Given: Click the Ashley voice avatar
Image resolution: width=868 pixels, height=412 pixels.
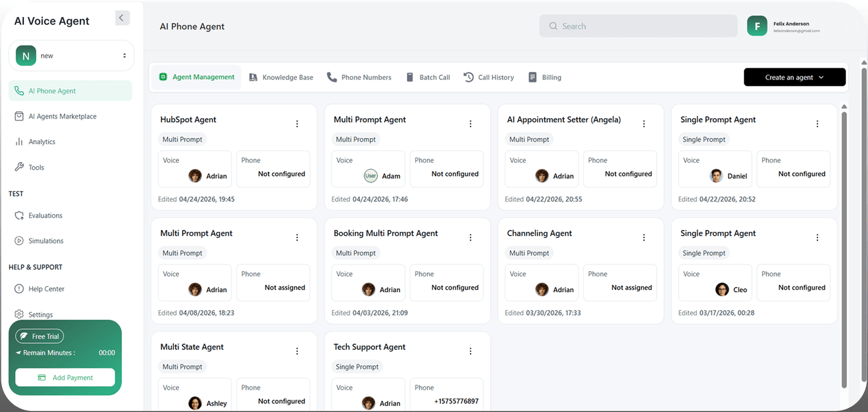Looking at the screenshot, I should tap(195, 403).
